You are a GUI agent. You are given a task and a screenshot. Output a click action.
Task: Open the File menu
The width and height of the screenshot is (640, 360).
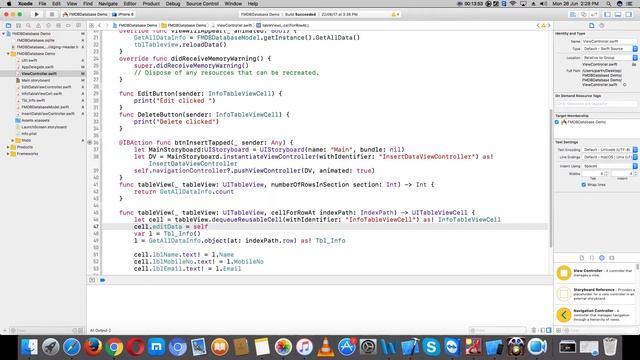(42, 4)
